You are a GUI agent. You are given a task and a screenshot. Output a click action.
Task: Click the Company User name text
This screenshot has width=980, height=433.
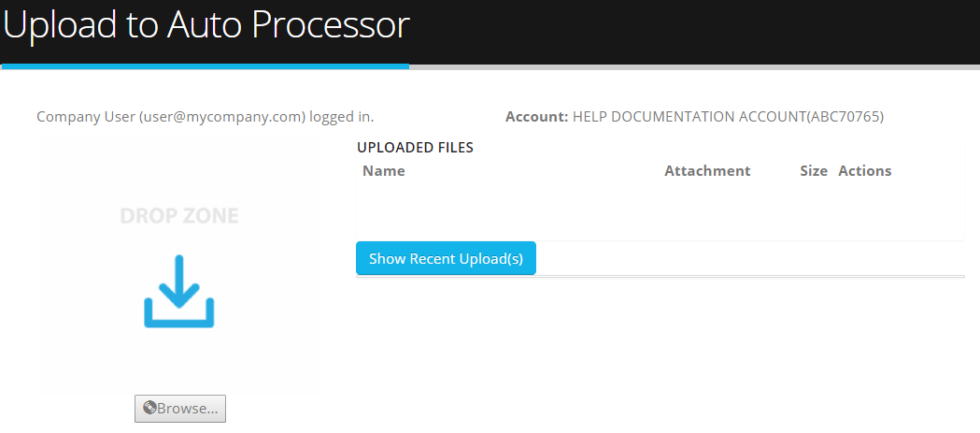tap(86, 116)
